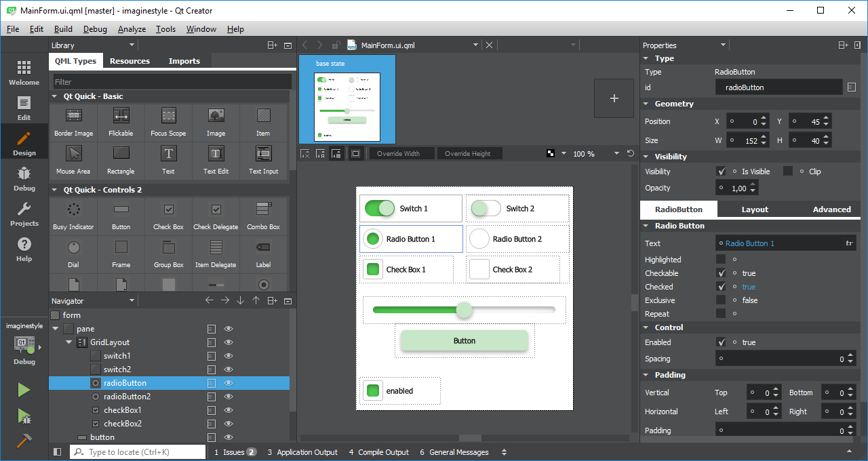Switch to the Resources tab in Library
The image size is (868, 461).
pyautogui.click(x=130, y=60)
